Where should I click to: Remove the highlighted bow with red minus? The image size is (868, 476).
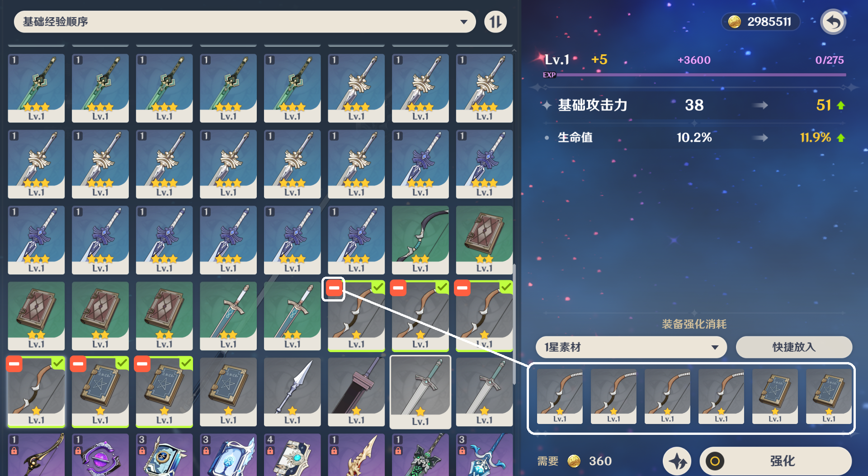[x=334, y=288]
